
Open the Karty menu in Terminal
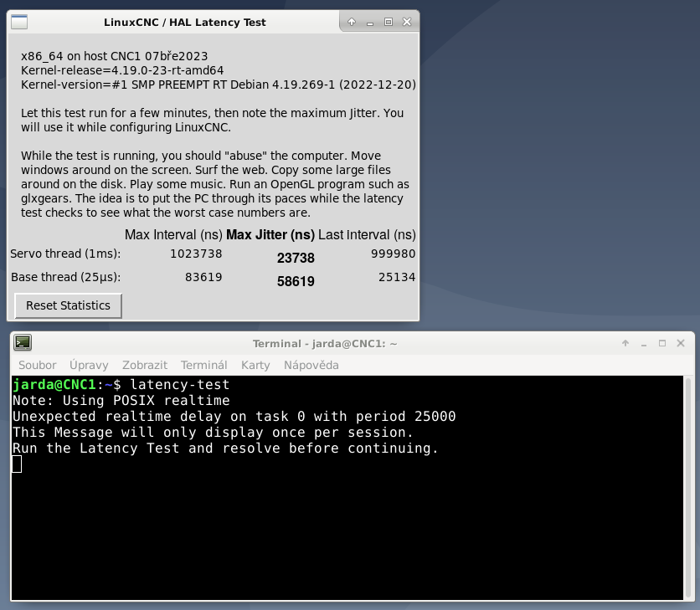tap(255, 365)
